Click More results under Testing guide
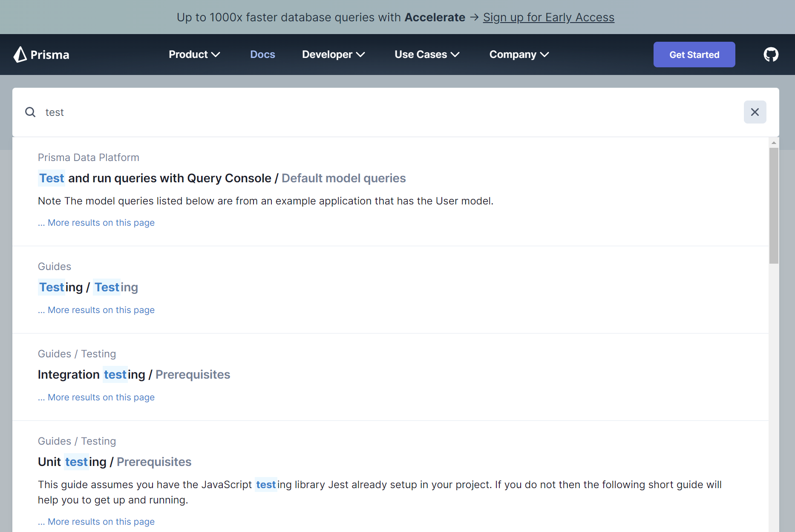Viewport: 795px width, 532px height. click(96, 310)
